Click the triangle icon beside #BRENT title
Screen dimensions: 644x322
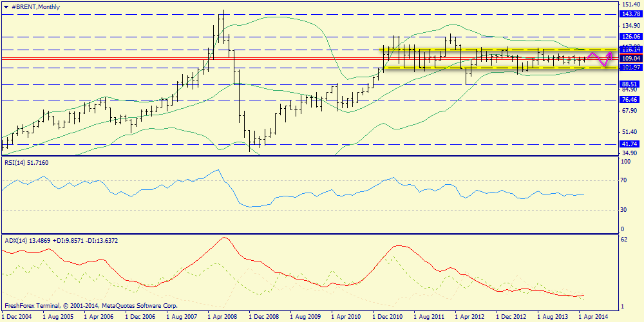[x=6, y=6]
